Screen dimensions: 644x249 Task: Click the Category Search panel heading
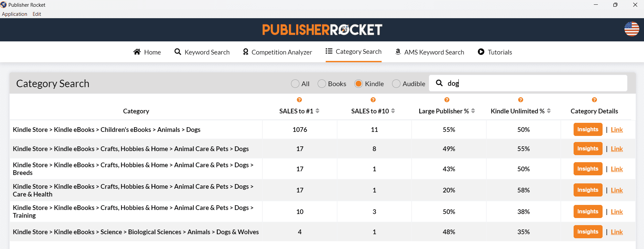(x=53, y=83)
